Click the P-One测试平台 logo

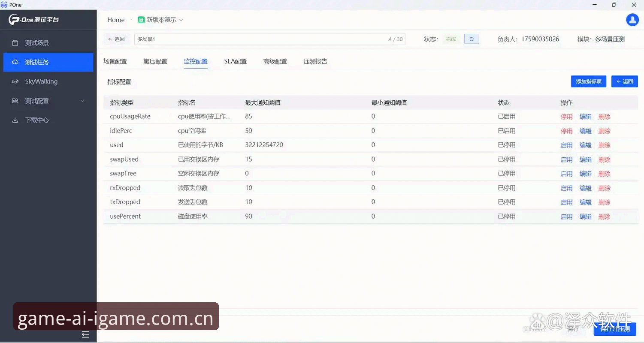34,20
